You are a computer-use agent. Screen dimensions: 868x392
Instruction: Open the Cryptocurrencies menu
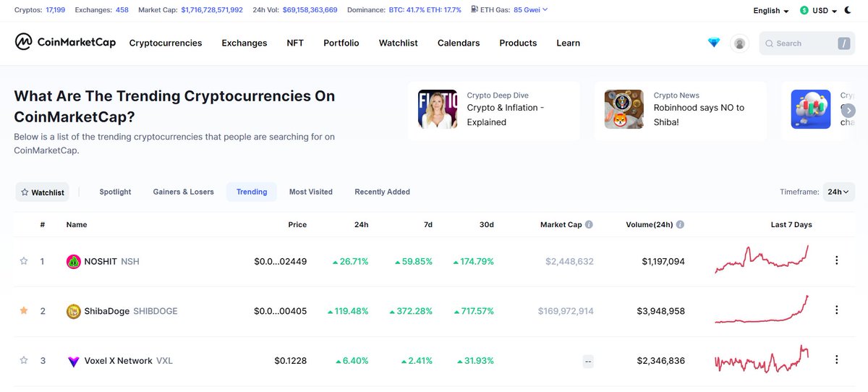(166, 43)
